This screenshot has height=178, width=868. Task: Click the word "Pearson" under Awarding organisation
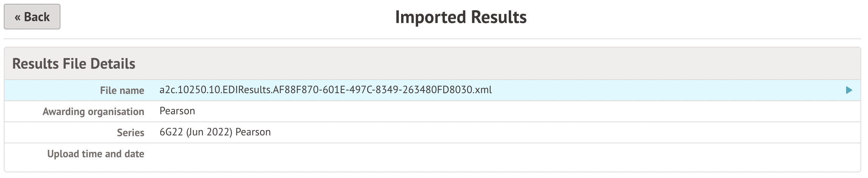177,111
